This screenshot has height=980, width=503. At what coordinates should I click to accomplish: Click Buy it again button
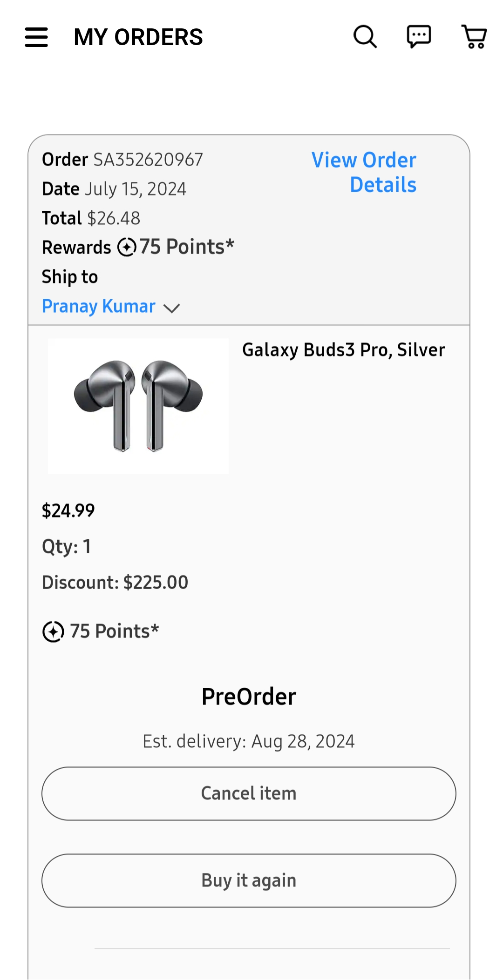coord(249,881)
